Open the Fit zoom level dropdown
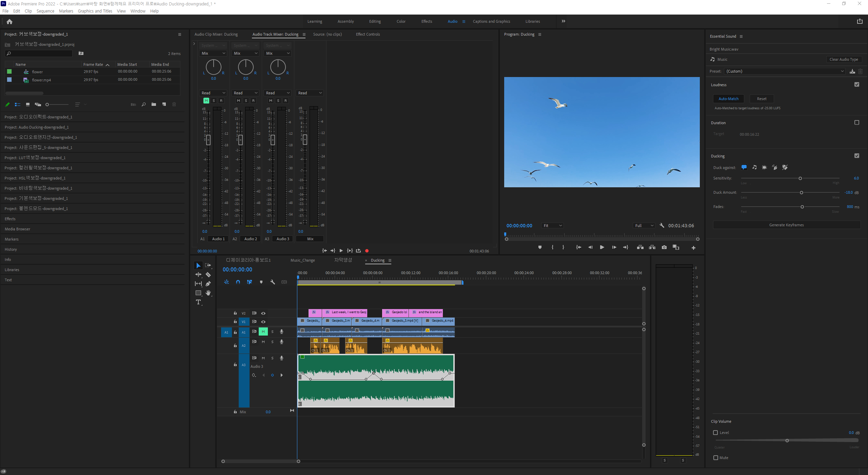The height and width of the screenshot is (475, 868). point(553,226)
